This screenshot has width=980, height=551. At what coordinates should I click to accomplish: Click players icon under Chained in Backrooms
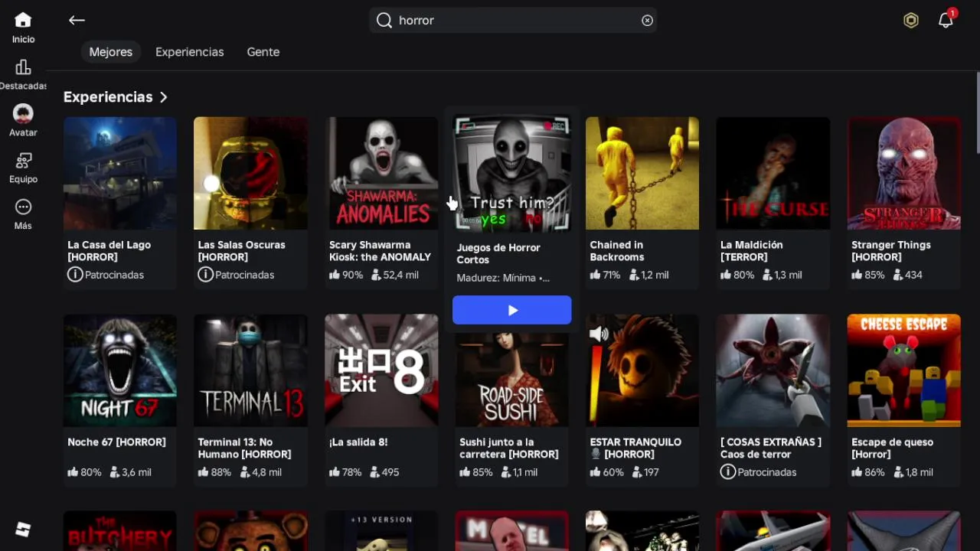tap(633, 275)
